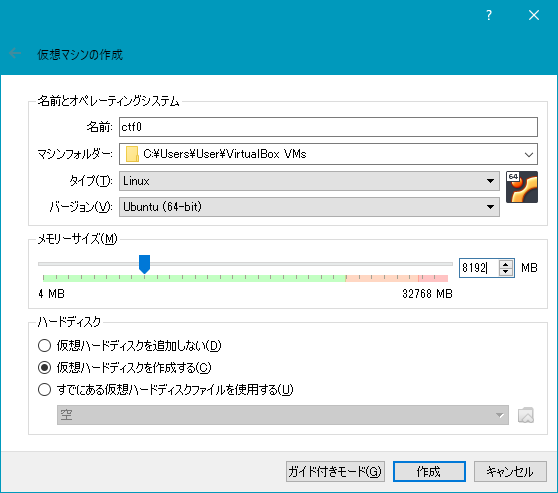The image size is (558, 493).
Task: Click the 仮想マシンの作成 title text
Action: [x=80, y=54]
